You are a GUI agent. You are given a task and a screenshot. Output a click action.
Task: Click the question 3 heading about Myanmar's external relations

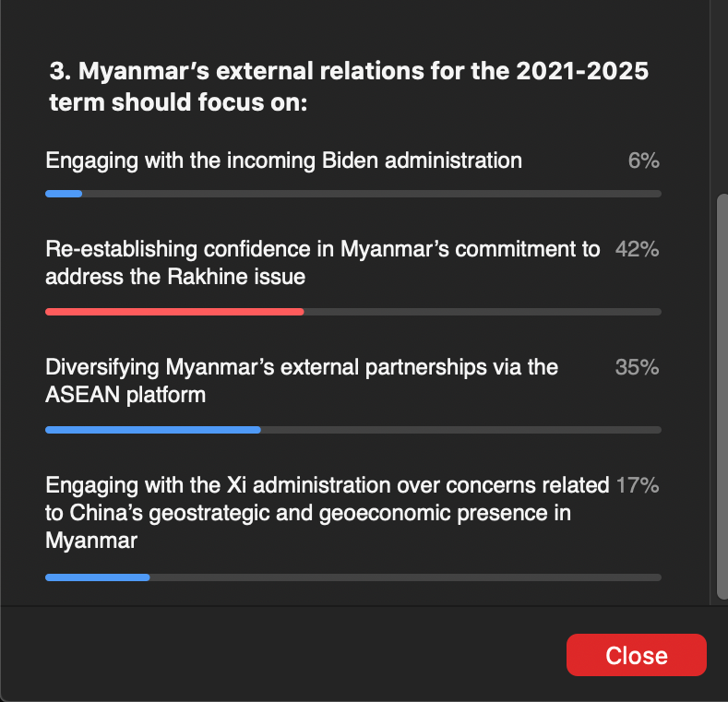point(349,87)
